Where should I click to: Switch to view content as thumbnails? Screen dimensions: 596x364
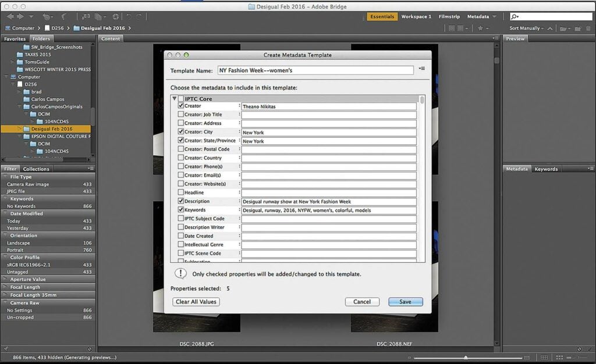[x=559, y=358]
